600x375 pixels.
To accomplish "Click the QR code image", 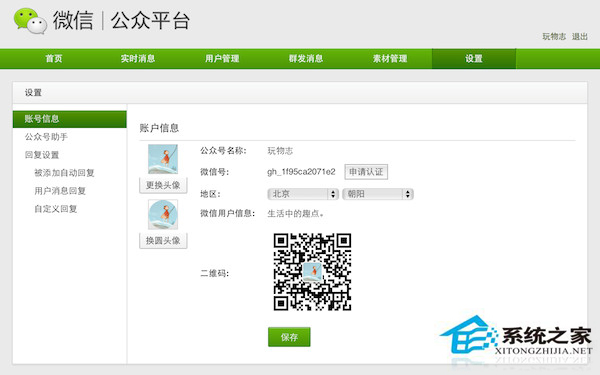I will (312, 272).
